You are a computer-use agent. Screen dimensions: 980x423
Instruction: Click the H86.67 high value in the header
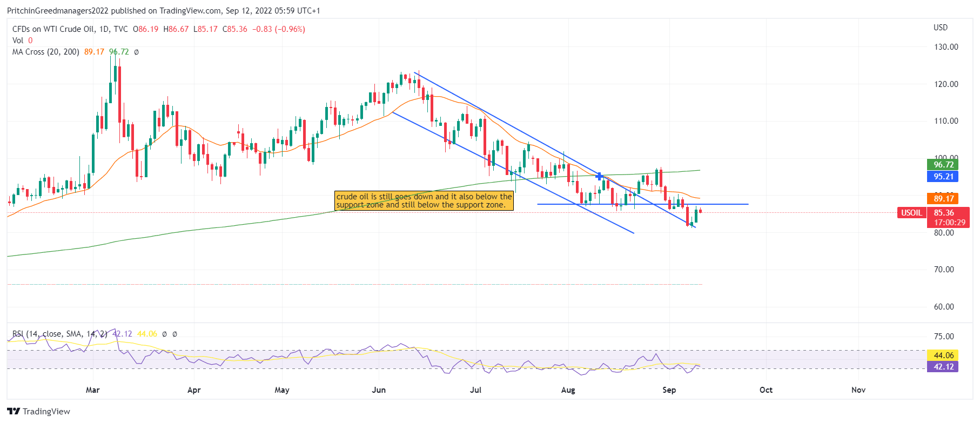point(176,29)
